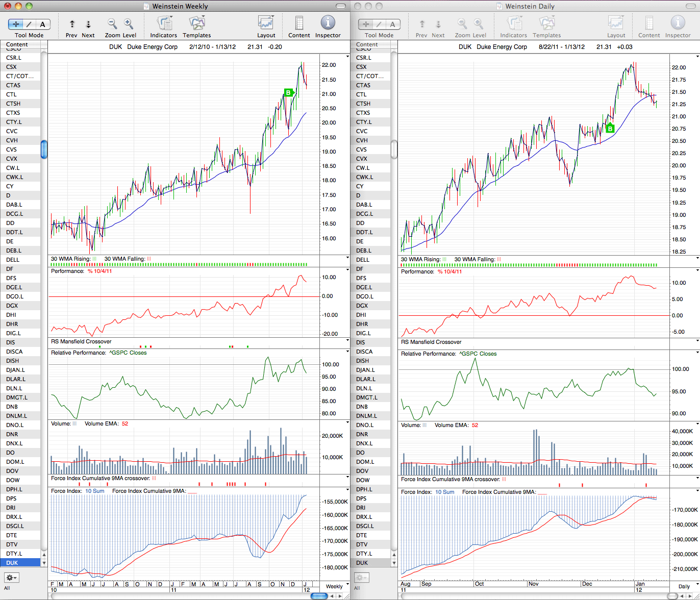
Task: Click the Weekly period button
Action: pyautogui.click(x=334, y=586)
